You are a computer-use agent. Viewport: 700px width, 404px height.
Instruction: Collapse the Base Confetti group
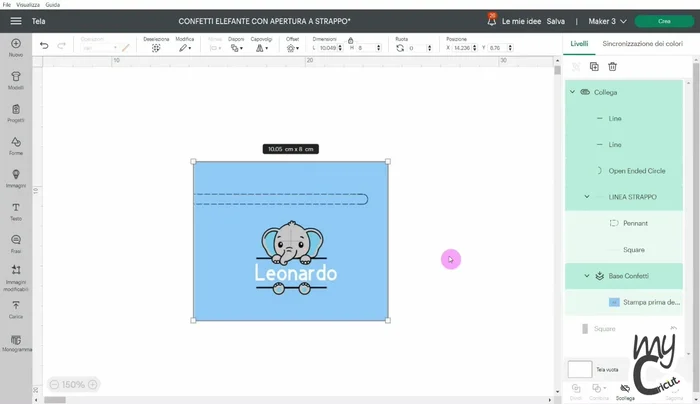[x=587, y=275]
